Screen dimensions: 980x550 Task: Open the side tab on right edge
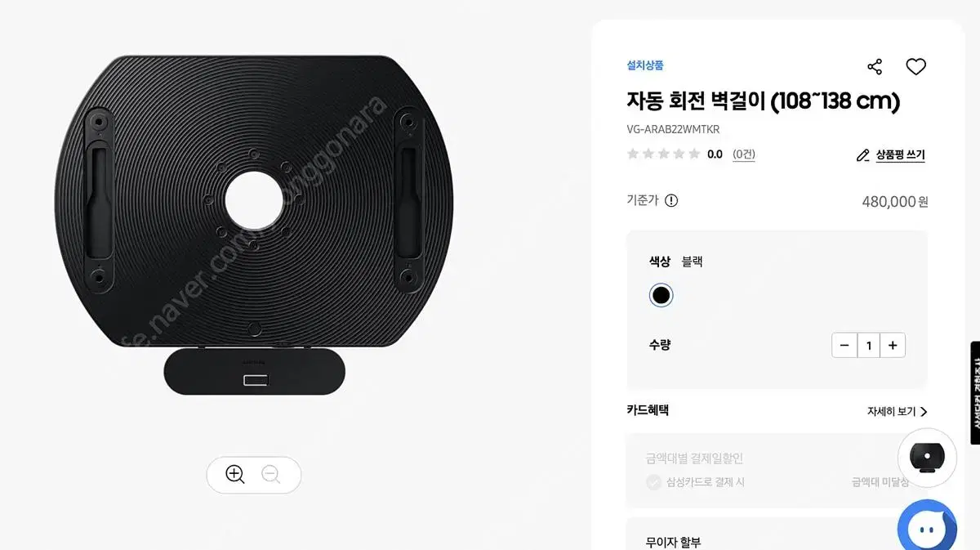coord(975,392)
